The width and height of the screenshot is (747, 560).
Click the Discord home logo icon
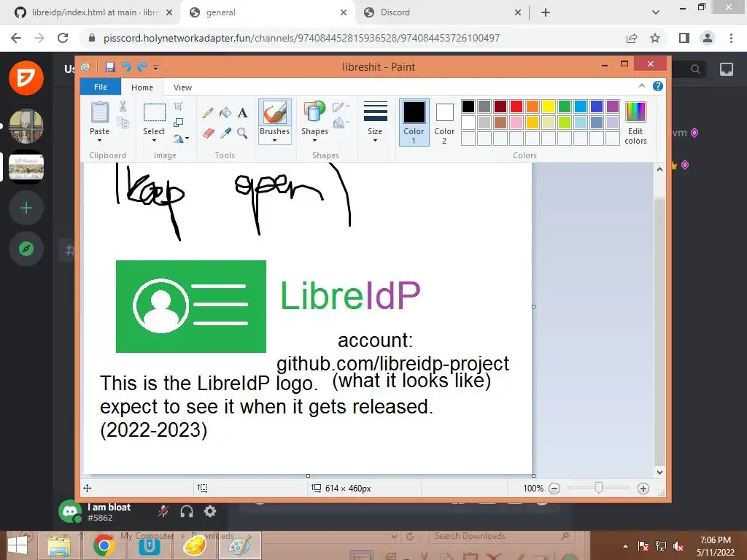pyautogui.click(x=26, y=77)
